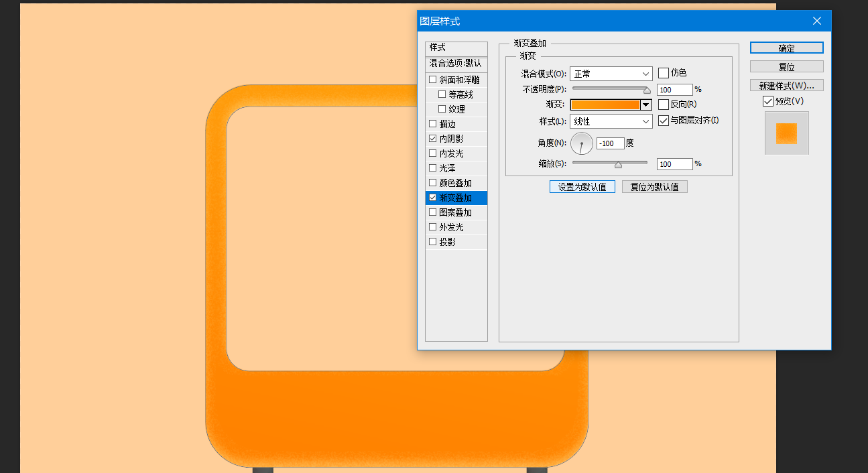Image resolution: width=868 pixels, height=473 pixels.
Task: Toggle the 预览(V) checkbox
Action: [768, 101]
